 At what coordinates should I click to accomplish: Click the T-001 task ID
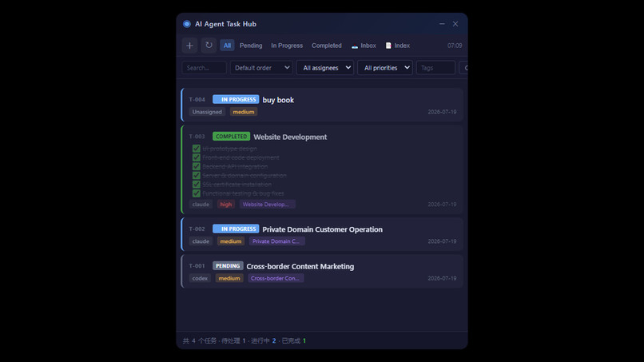tap(197, 266)
